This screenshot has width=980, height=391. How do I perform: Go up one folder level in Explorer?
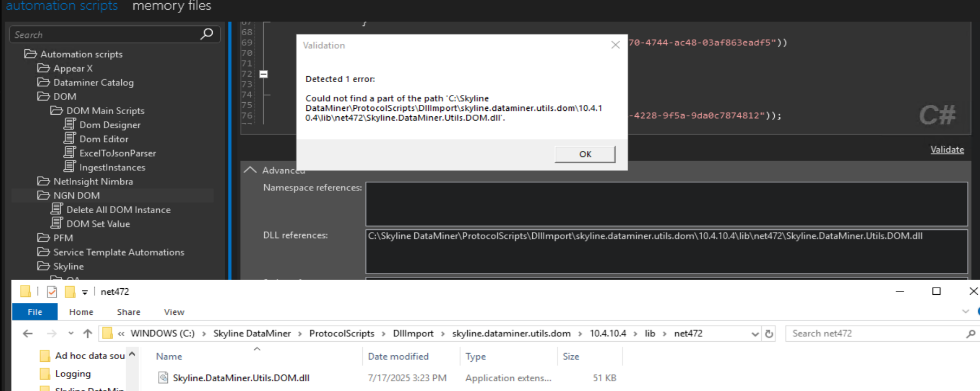point(87,334)
